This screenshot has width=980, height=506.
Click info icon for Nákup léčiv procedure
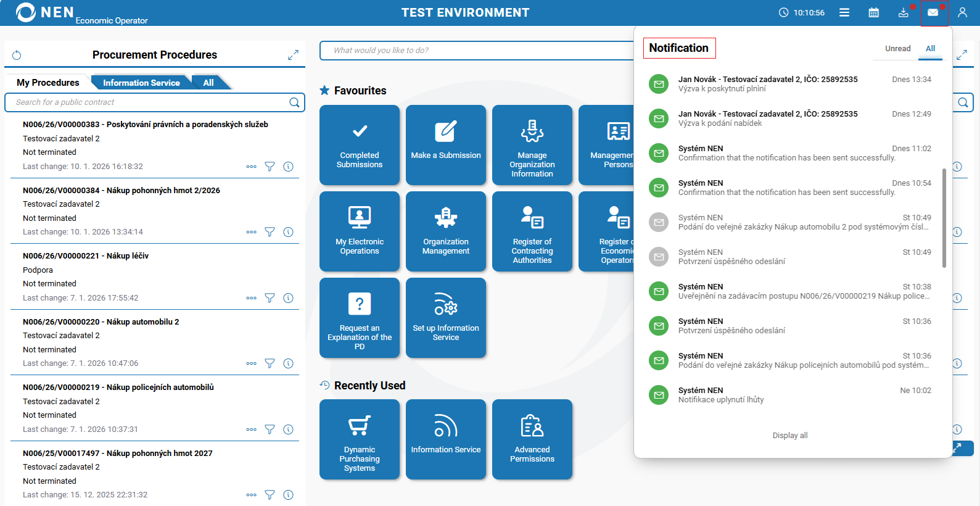pyautogui.click(x=288, y=298)
